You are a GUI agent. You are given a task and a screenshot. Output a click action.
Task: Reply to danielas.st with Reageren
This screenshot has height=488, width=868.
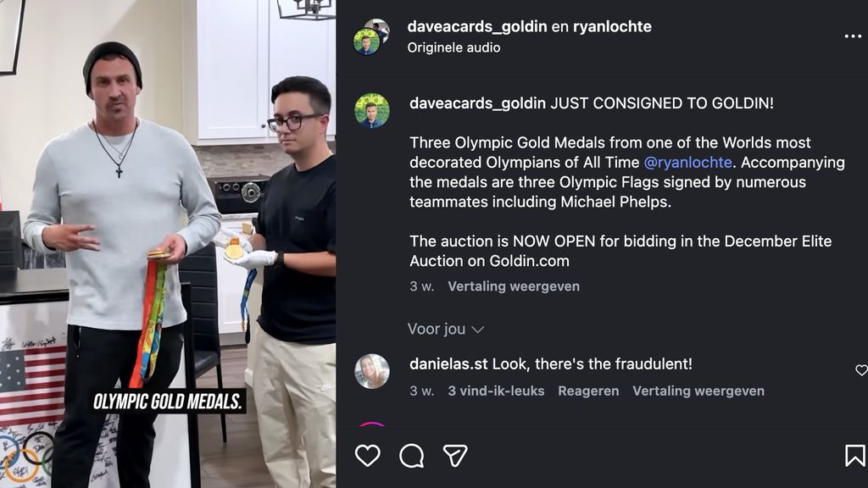[588, 391]
